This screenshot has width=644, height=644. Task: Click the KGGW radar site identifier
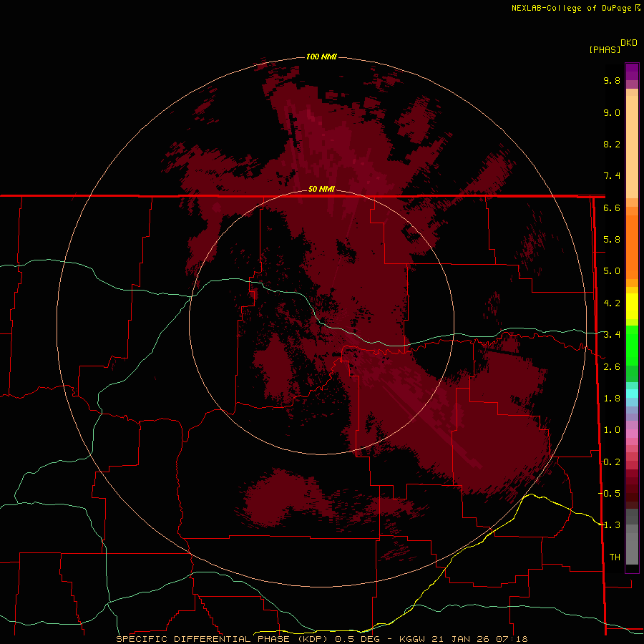[x=411, y=639]
